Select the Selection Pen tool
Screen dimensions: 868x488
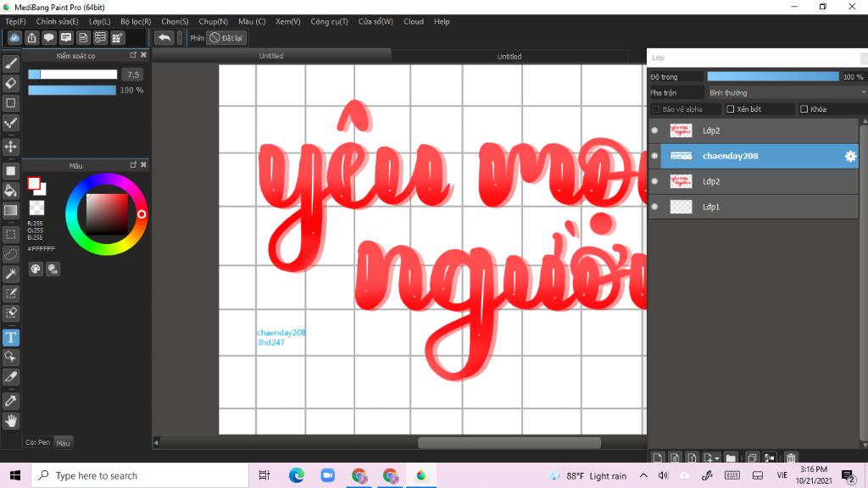tap(10, 293)
